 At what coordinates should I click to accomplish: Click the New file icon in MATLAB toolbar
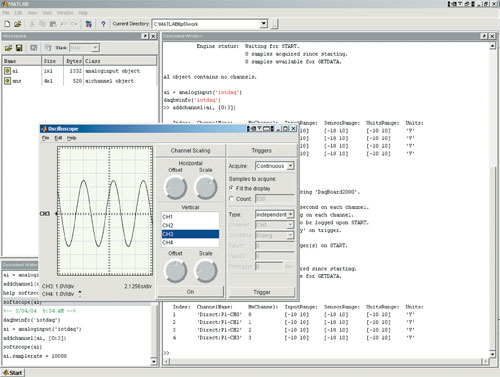pyautogui.click(x=7, y=24)
